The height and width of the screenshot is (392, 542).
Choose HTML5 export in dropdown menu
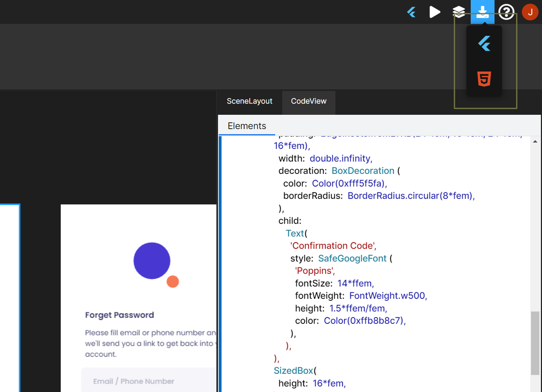484,79
